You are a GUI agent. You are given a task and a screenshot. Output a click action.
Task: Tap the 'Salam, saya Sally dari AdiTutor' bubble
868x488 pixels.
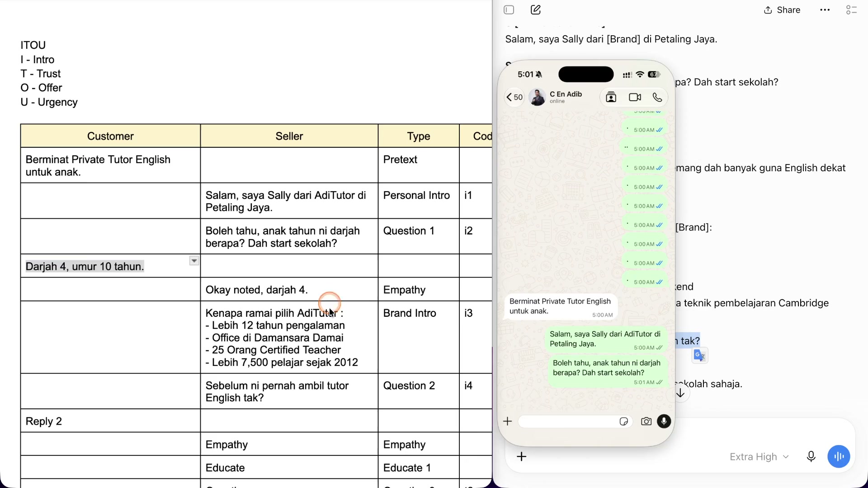point(606,340)
